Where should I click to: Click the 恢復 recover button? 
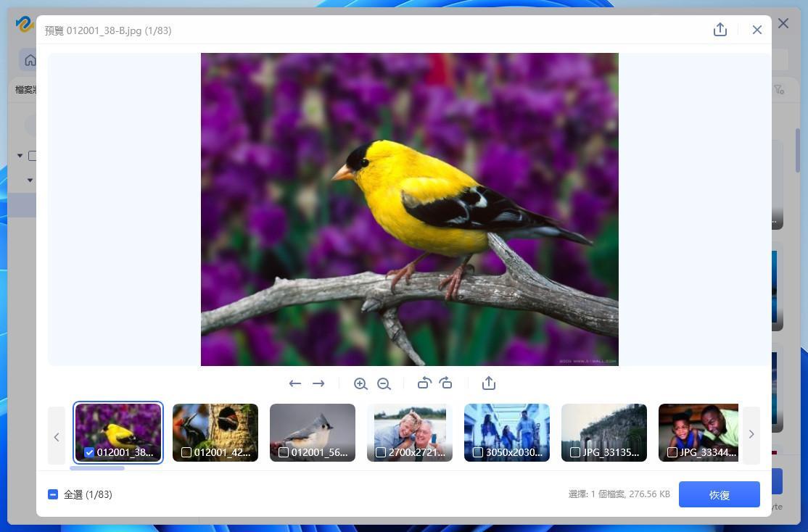pyautogui.click(x=720, y=494)
